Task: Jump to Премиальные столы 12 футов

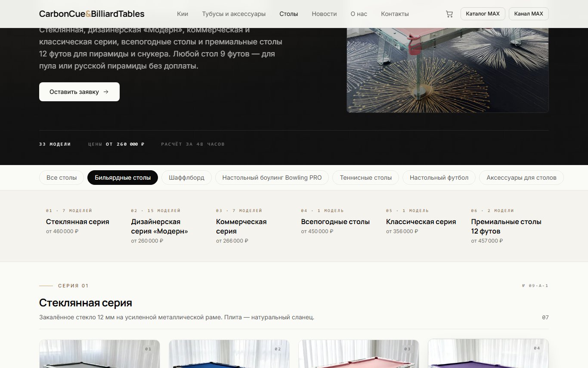Action: (506, 226)
